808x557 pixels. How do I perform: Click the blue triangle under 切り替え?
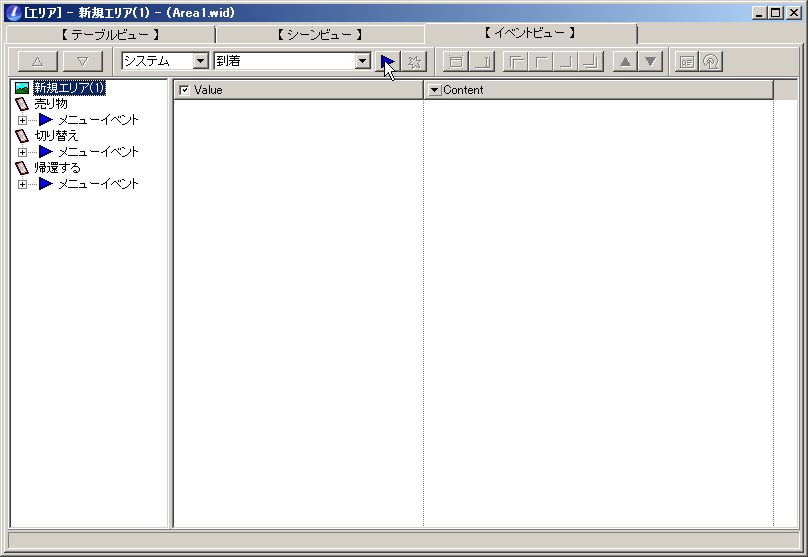tap(46, 151)
